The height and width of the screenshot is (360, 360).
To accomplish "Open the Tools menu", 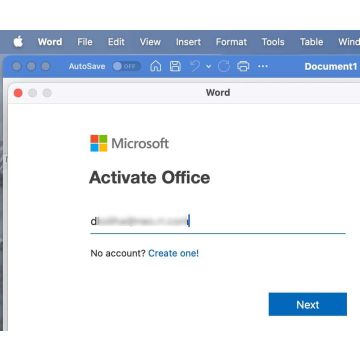I will click(x=273, y=42).
